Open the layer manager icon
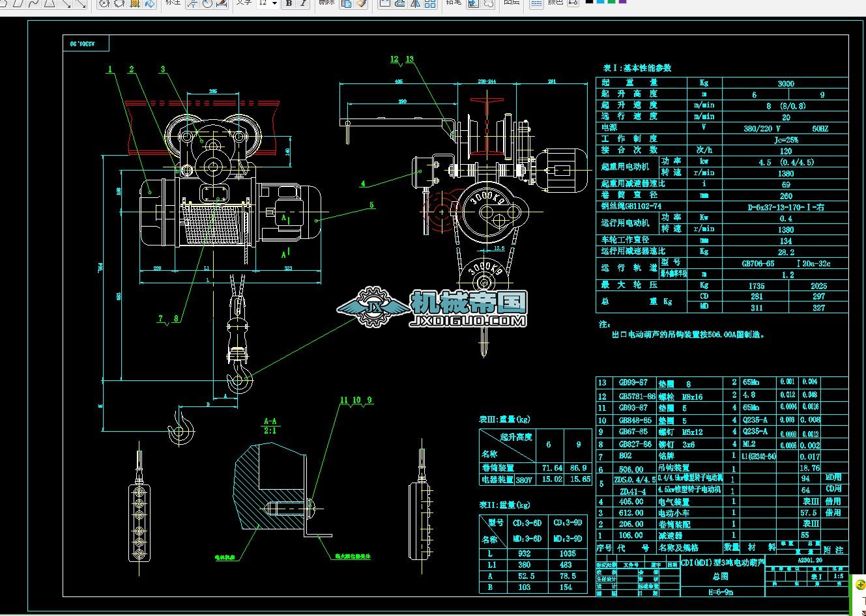866x616 pixels. [x=536, y=3]
